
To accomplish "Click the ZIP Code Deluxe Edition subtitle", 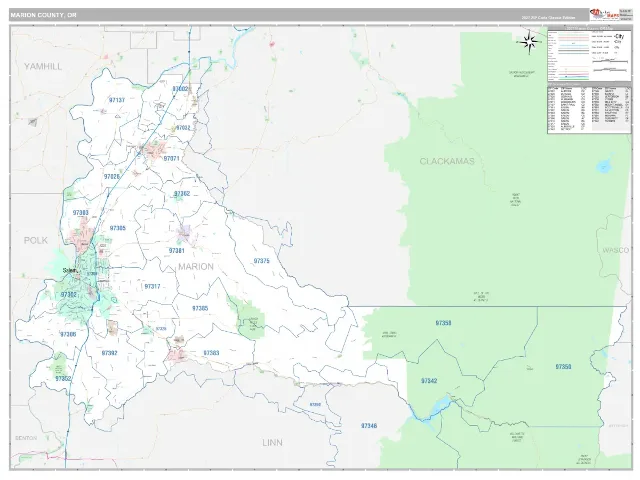I will coord(549,18).
